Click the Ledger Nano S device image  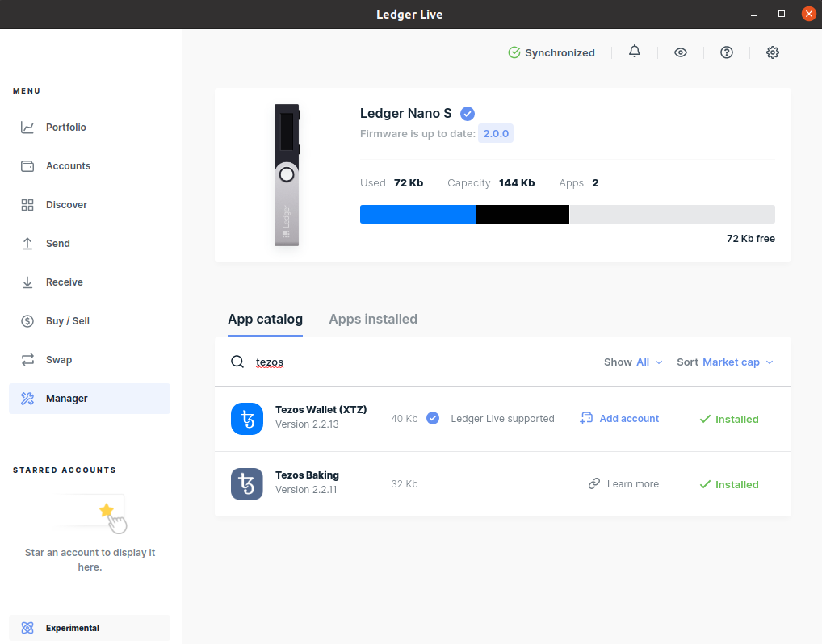287,175
